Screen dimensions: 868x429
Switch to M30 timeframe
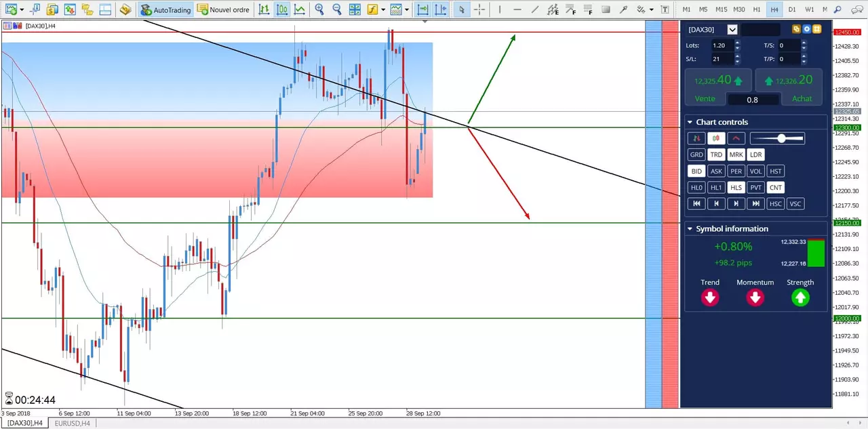click(x=739, y=9)
